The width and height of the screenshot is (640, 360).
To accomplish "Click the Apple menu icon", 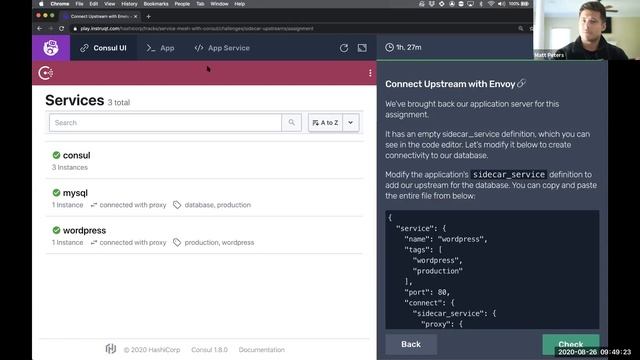I will pyautogui.click(x=41, y=4).
